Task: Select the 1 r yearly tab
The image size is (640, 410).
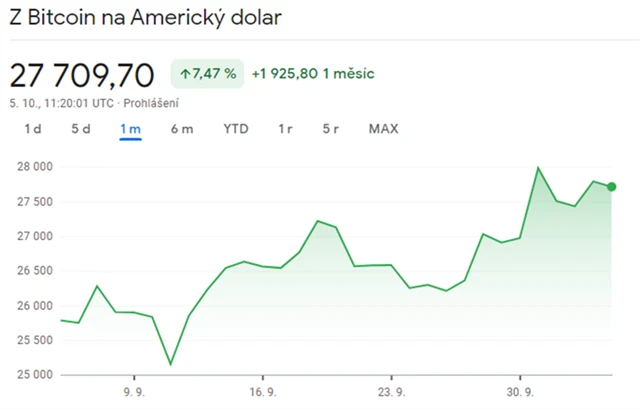Action: 285,129
